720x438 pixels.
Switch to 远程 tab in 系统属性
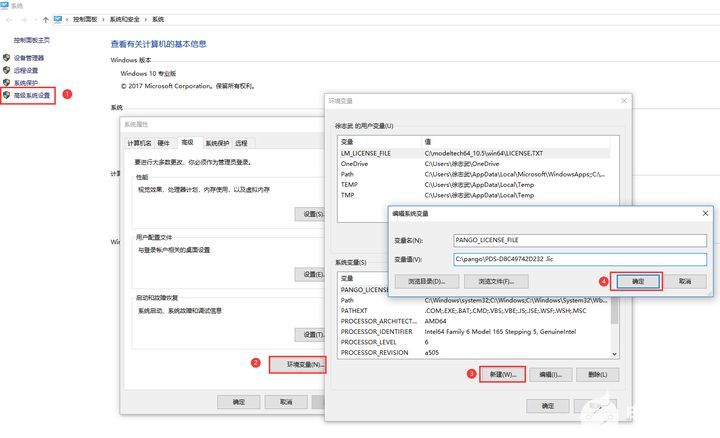pyautogui.click(x=241, y=143)
